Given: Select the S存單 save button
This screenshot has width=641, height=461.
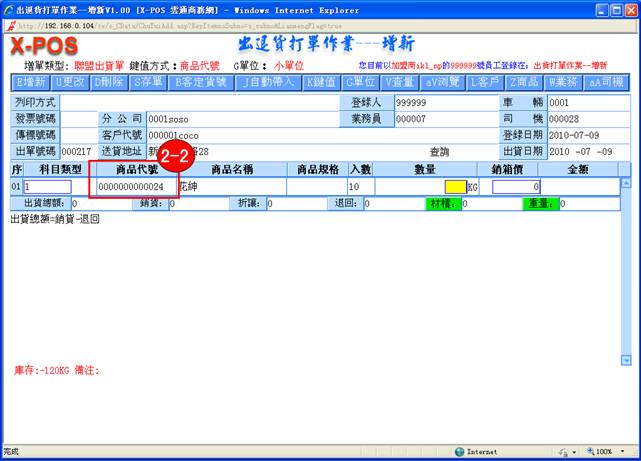Looking at the screenshot, I should pos(148,82).
